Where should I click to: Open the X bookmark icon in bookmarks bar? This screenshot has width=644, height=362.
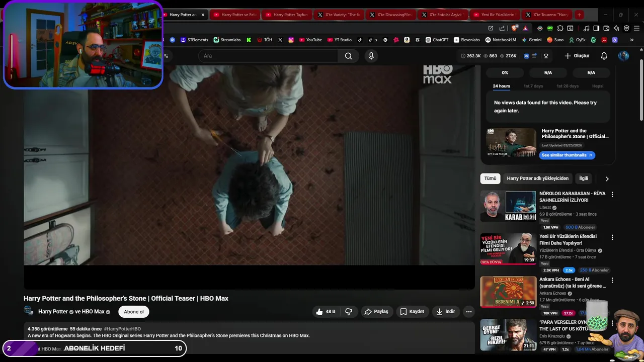point(280,40)
